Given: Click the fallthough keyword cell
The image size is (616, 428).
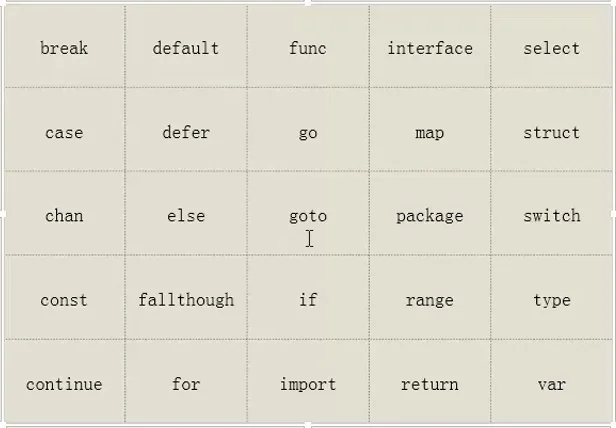Looking at the screenshot, I should click(186, 297).
